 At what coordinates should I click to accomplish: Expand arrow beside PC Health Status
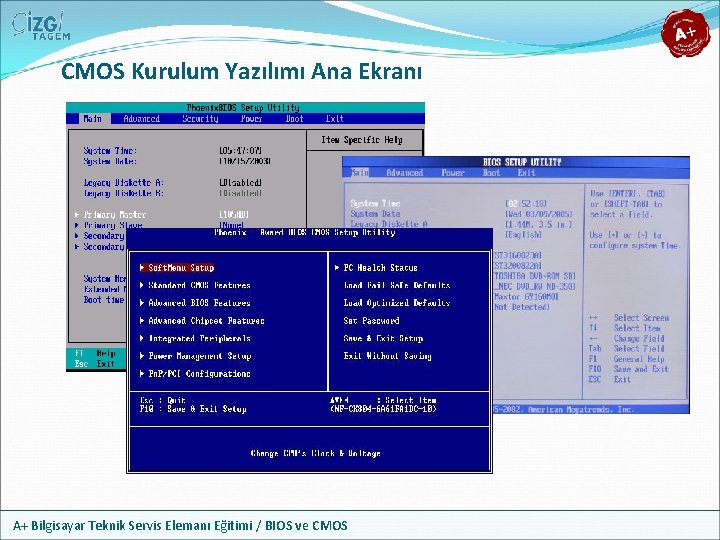337,267
